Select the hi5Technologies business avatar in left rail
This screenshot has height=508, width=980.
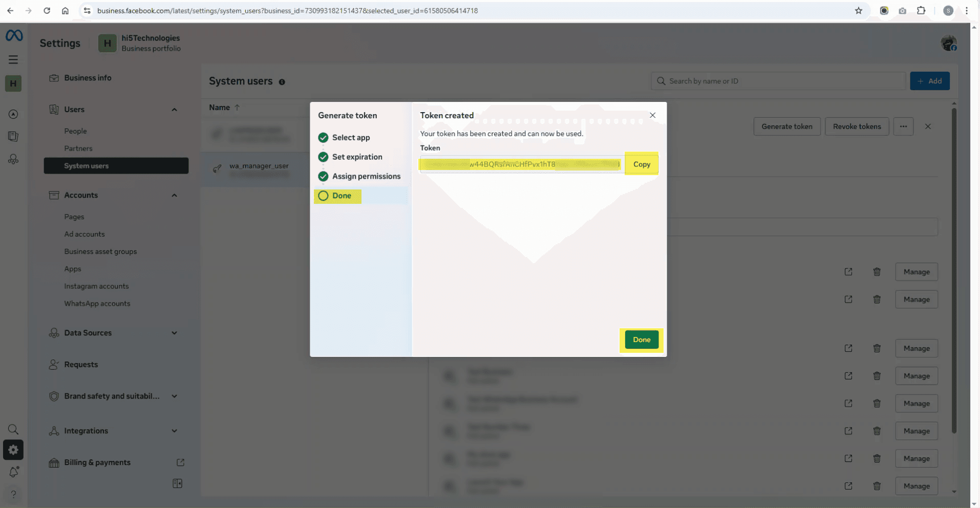pyautogui.click(x=13, y=83)
